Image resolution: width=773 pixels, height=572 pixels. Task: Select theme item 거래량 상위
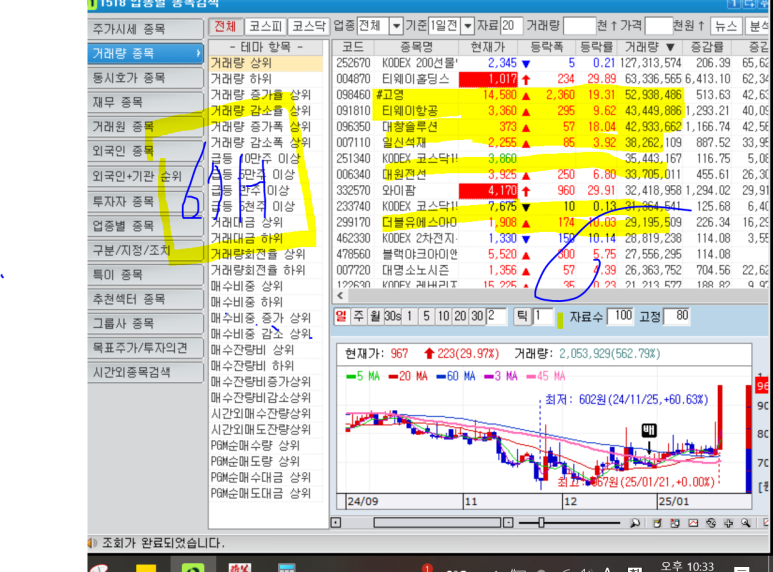point(266,63)
